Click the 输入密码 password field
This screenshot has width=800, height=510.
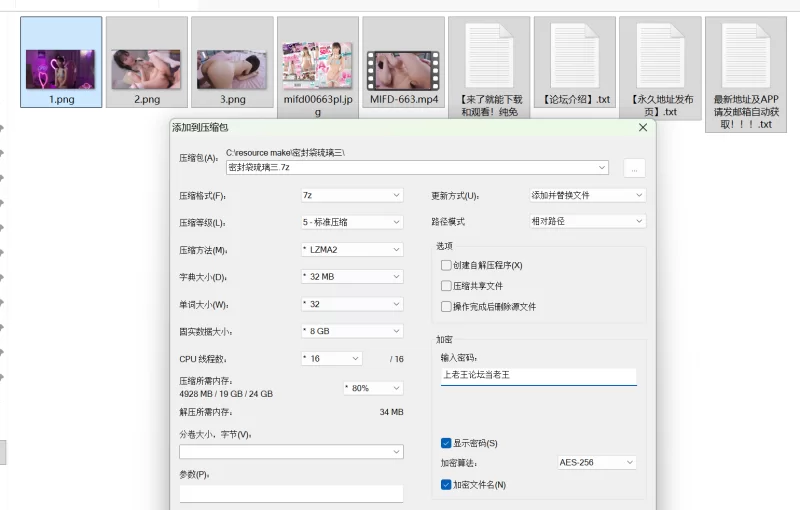click(x=538, y=376)
